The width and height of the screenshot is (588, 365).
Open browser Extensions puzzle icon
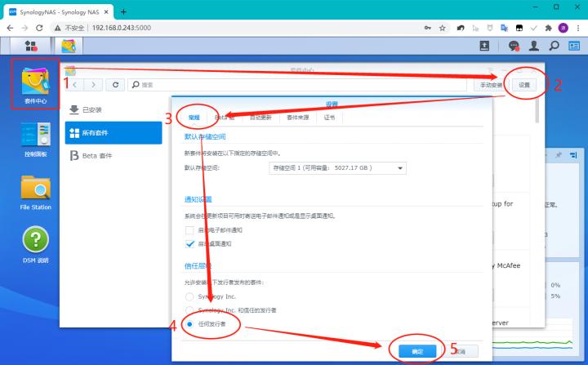pos(548,28)
